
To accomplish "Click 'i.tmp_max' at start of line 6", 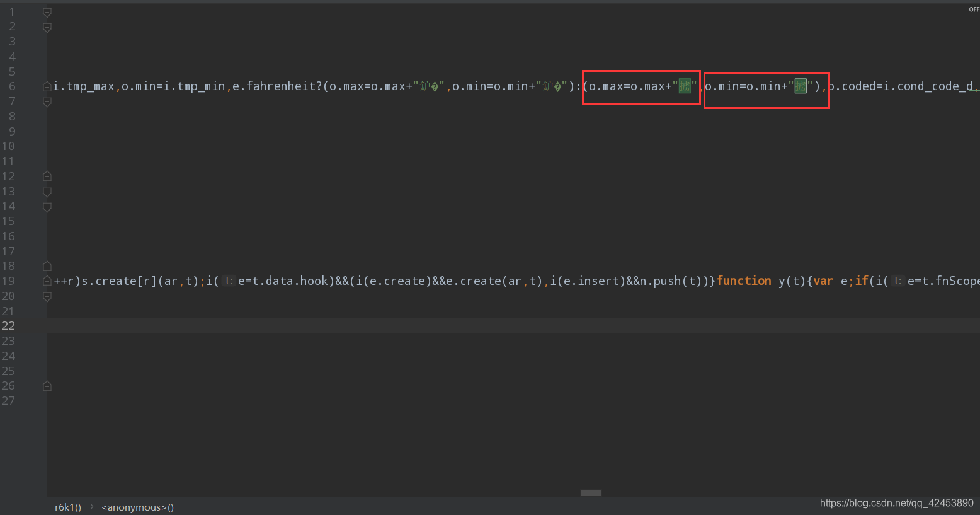I will (x=84, y=86).
